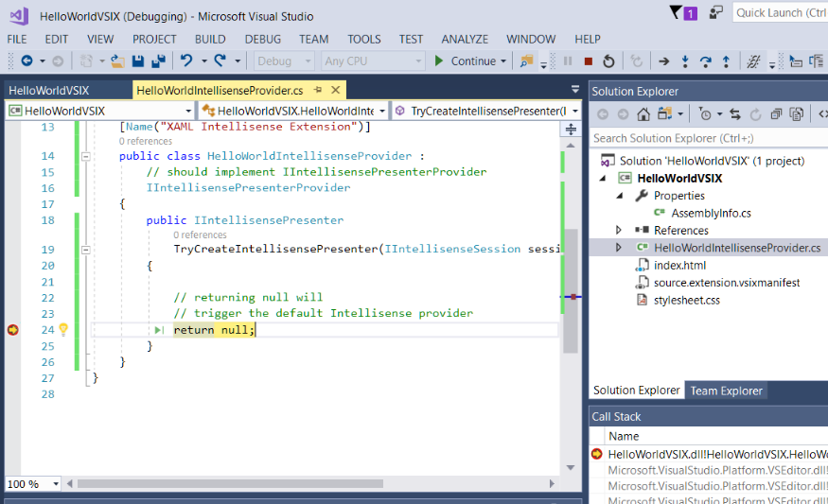This screenshot has width=828, height=504.
Task: Click the feedback icon beside Quick Launch
Action: (715, 12)
